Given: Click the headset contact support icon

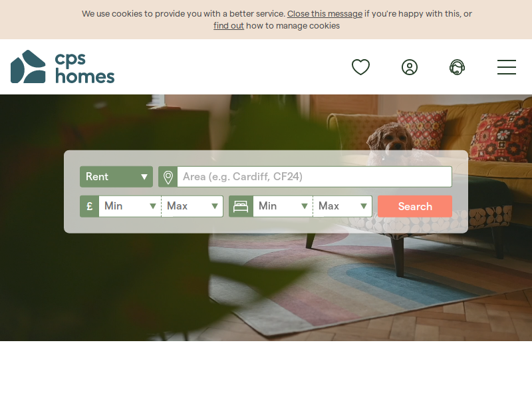Looking at the screenshot, I should tap(457, 67).
